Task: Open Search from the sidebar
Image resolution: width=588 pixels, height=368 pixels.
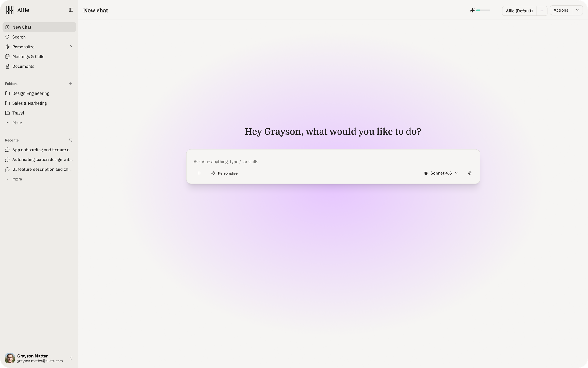Action: coord(39,37)
